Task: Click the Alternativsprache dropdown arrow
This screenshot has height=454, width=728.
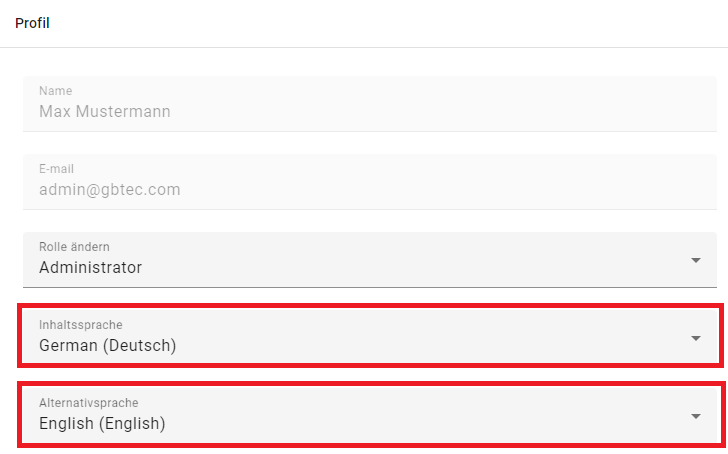Action: (695, 416)
